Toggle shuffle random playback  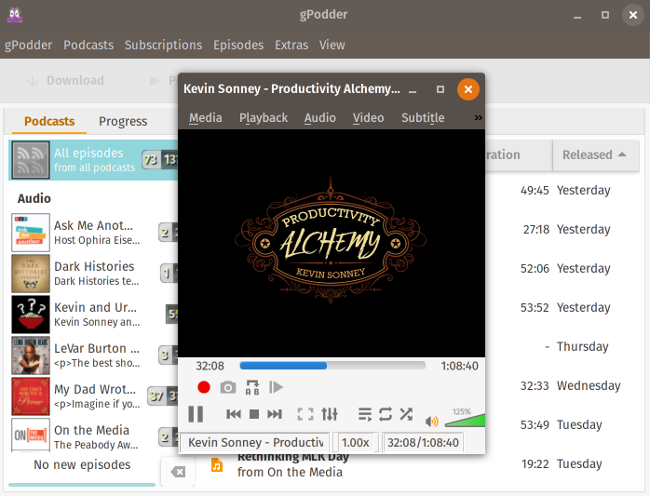[x=406, y=414]
